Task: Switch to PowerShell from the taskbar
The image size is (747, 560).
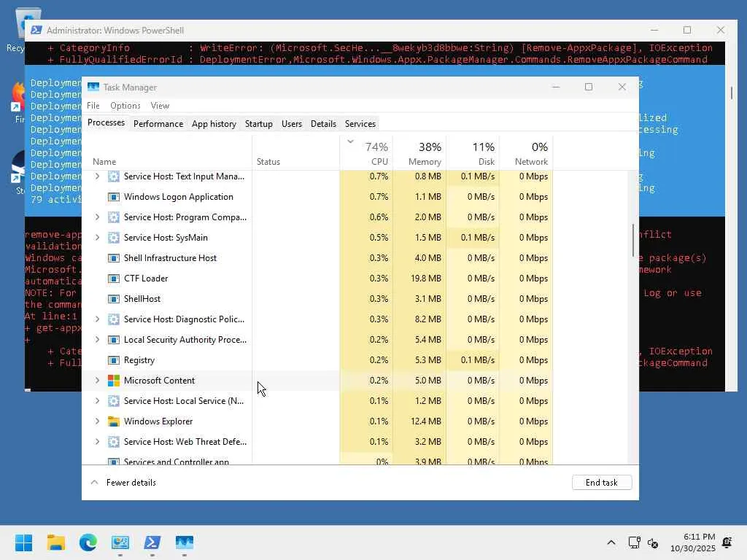Action: 152,542
